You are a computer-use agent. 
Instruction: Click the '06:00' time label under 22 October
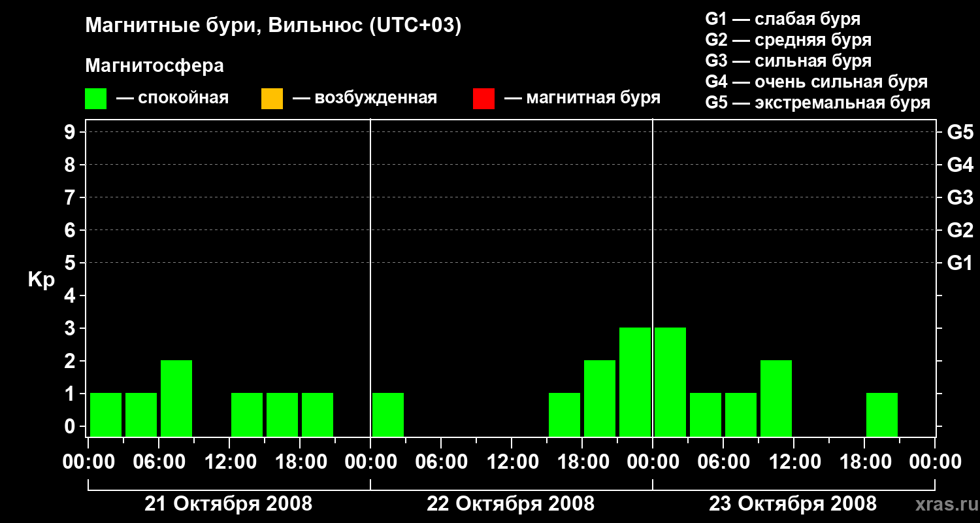[441, 462]
